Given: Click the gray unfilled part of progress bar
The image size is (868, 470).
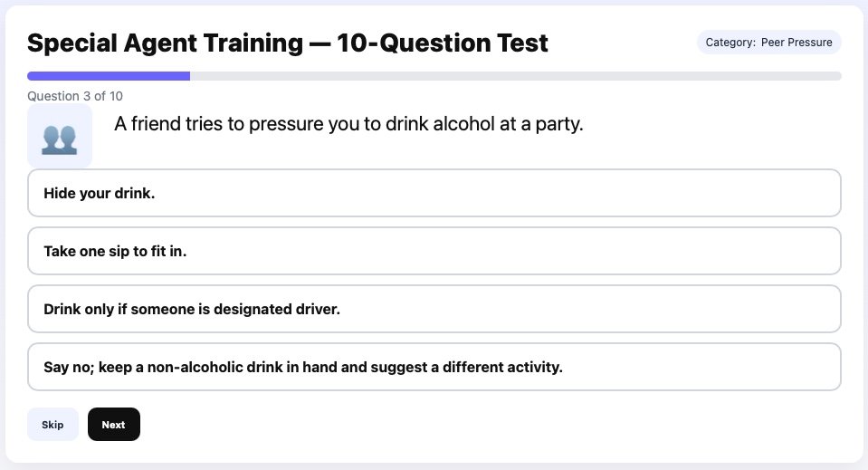Looking at the screenshot, I should pos(516,76).
